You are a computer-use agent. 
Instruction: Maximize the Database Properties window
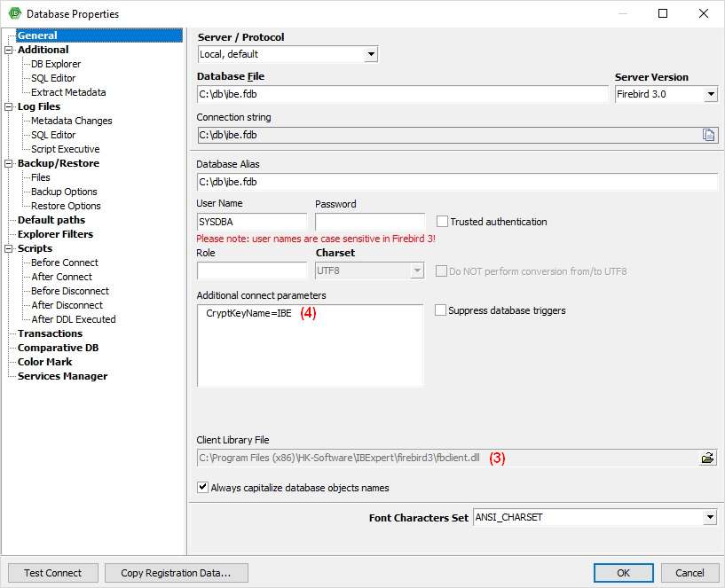click(x=663, y=13)
